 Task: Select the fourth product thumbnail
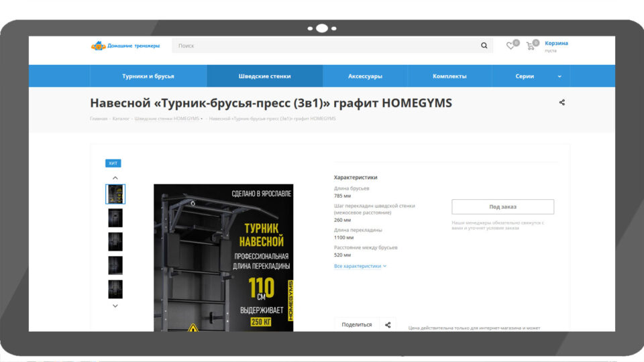click(x=115, y=265)
